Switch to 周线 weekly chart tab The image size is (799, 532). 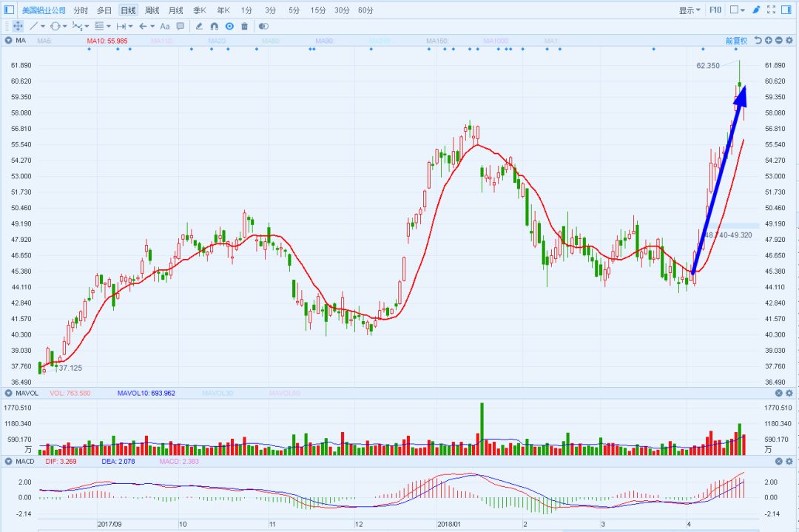click(152, 10)
